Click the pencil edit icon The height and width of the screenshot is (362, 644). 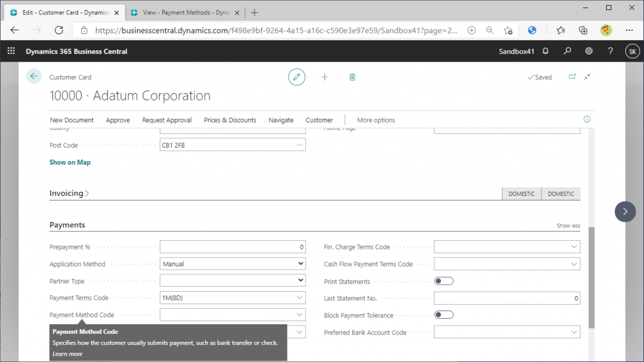click(297, 77)
